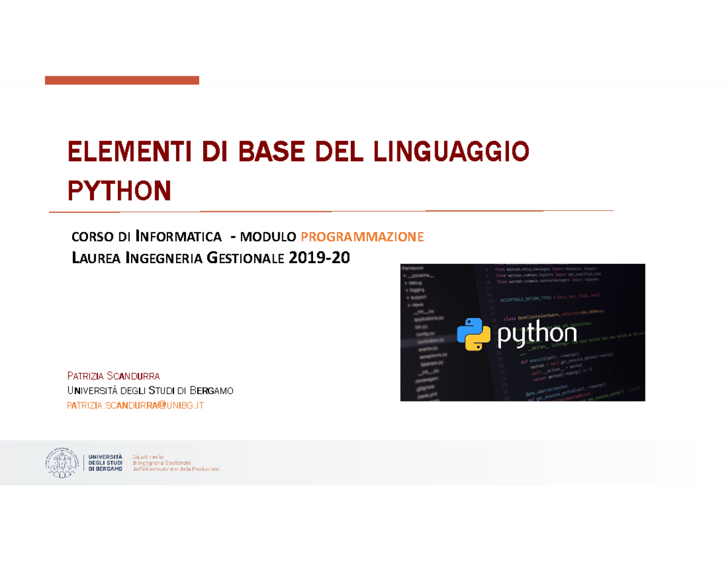Open the patrizia.scandurra@unibg.it email link
The height and width of the screenshot is (562, 728).
click(x=136, y=404)
